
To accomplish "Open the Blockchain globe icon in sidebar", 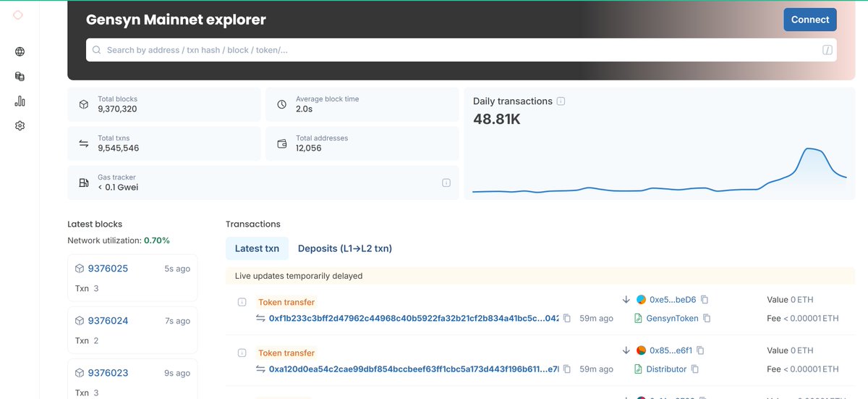I will 20,51.
